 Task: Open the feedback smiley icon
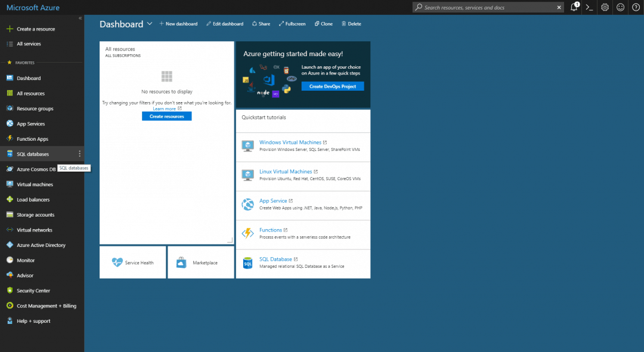(620, 7)
